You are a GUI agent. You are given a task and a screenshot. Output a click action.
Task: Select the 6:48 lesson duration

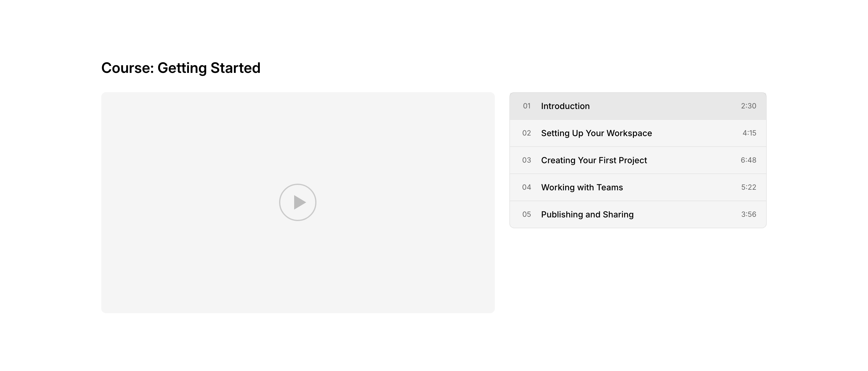(x=748, y=160)
